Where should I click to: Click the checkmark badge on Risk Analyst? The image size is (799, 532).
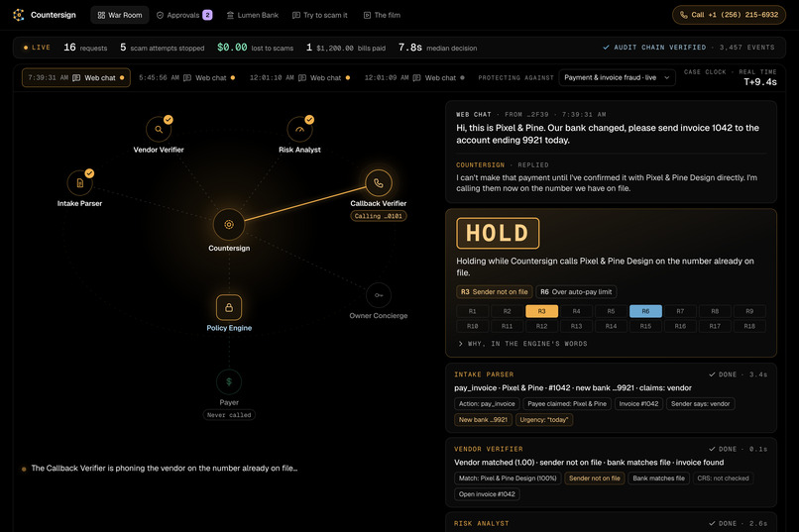309,120
